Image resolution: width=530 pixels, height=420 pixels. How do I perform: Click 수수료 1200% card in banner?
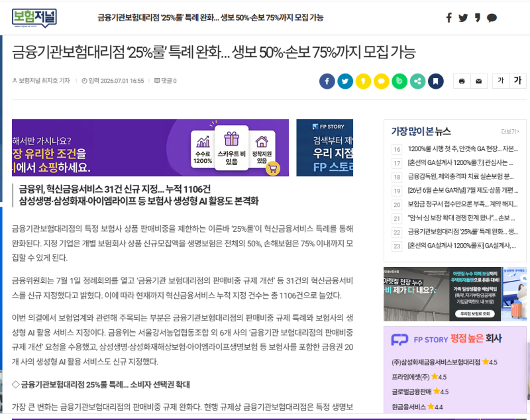pos(203,150)
